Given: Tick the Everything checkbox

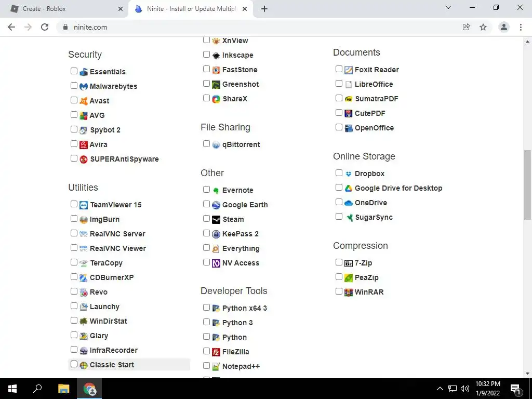Looking at the screenshot, I should 206,248.
